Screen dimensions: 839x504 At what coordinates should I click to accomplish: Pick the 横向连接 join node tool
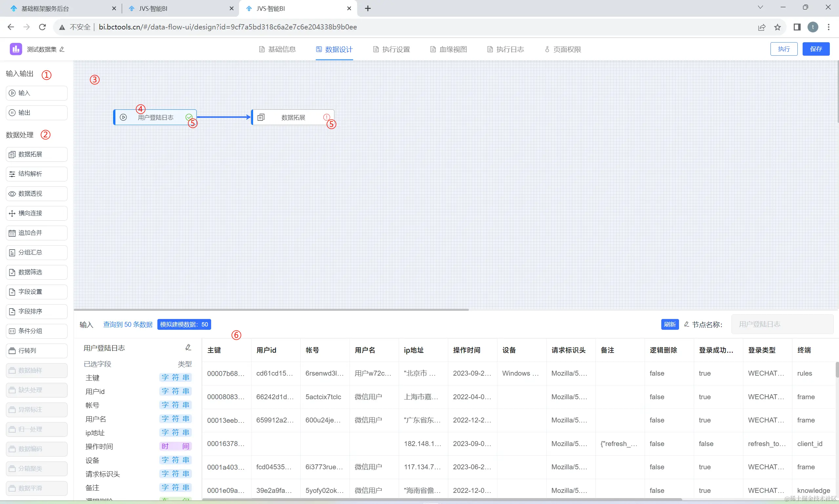coord(36,213)
